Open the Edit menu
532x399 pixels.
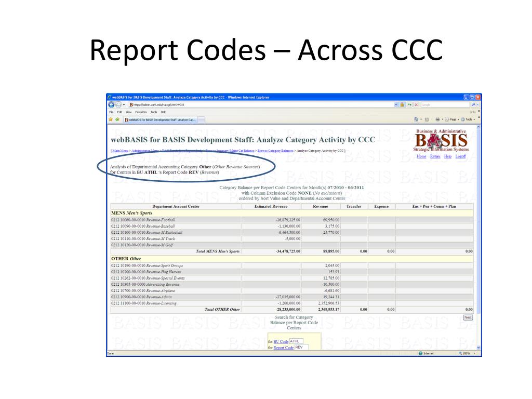click(x=119, y=112)
